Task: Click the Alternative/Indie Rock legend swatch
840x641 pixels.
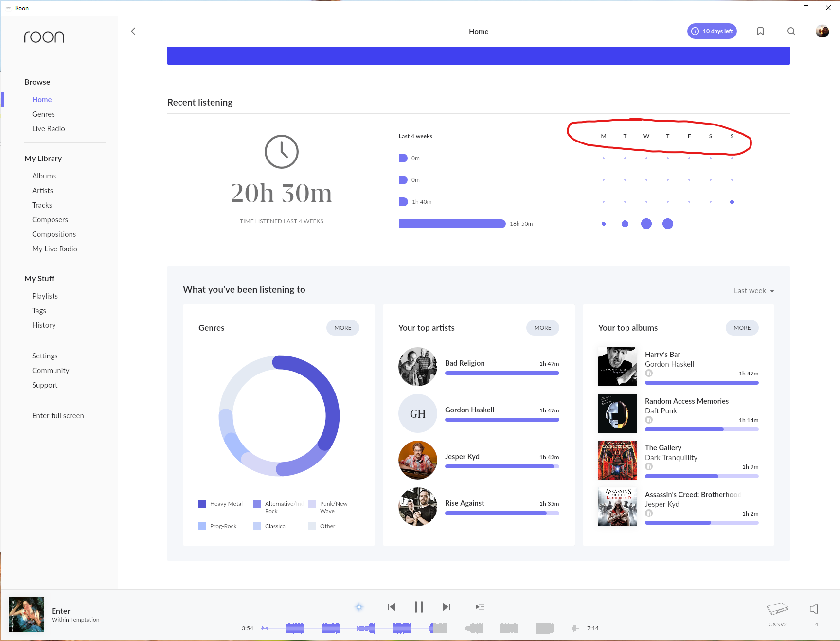Action: point(257,504)
